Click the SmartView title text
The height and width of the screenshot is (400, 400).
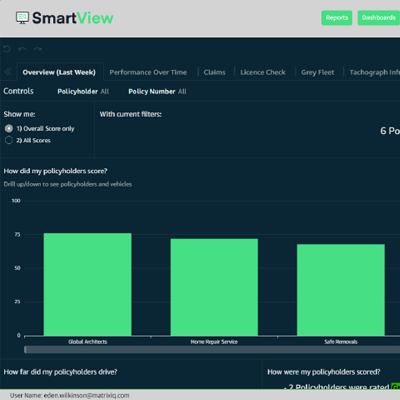coord(73,18)
